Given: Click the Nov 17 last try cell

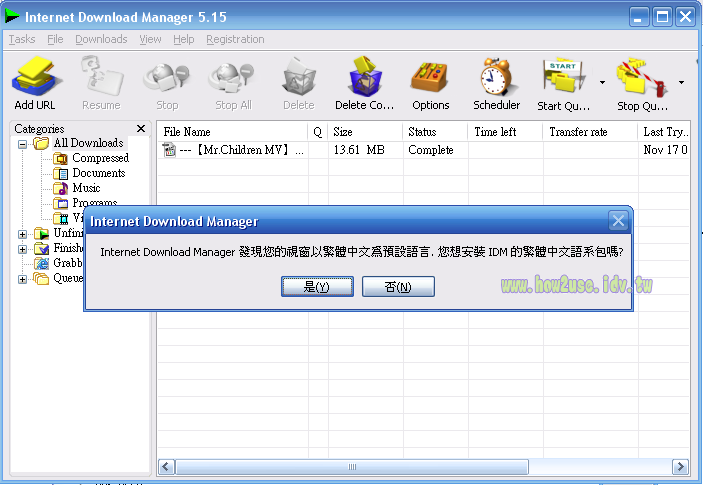Looking at the screenshot, I should tap(665, 150).
